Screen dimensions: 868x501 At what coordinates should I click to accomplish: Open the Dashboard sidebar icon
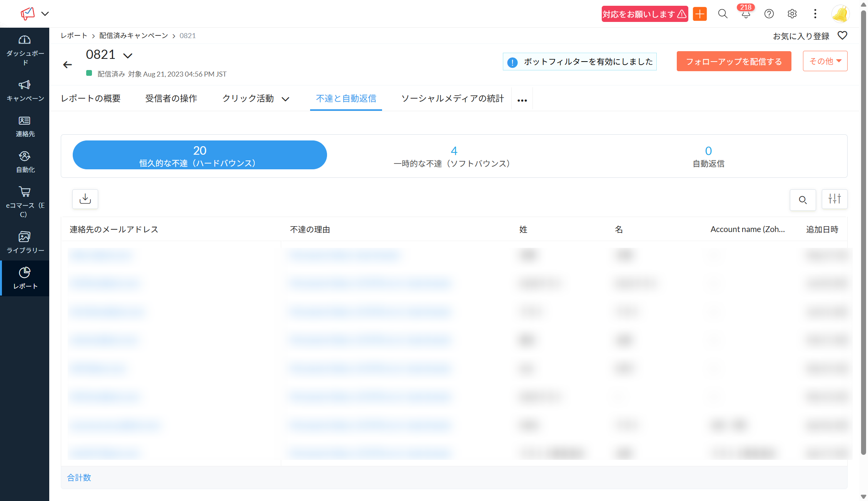point(25,40)
